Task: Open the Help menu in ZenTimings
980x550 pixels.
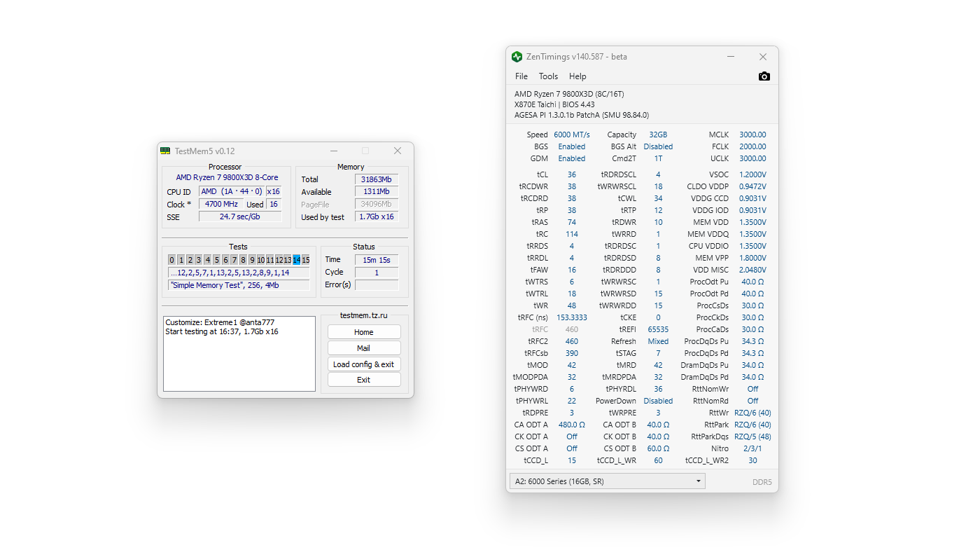Action: [x=577, y=76]
